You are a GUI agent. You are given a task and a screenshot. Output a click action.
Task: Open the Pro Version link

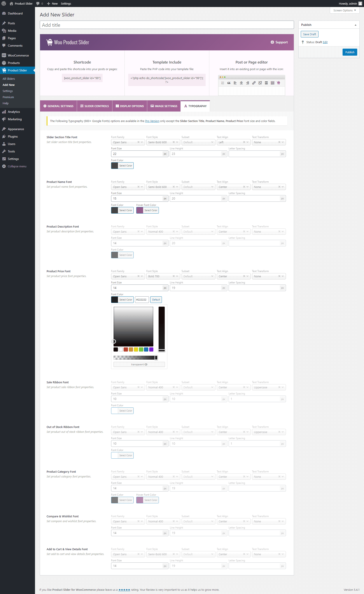coord(152,121)
